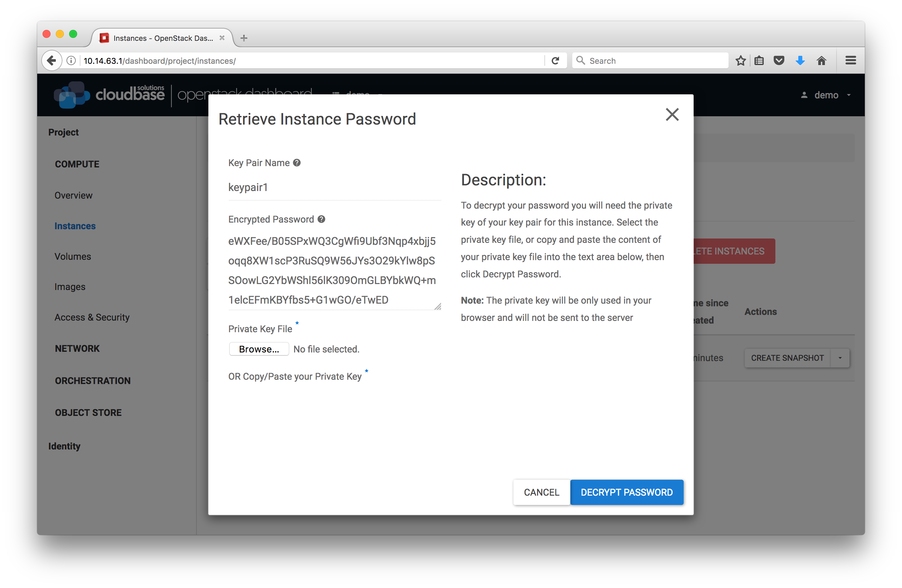Click the Encrypted Password help icon
This screenshot has width=902, height=588.
[x=321, y=219]
